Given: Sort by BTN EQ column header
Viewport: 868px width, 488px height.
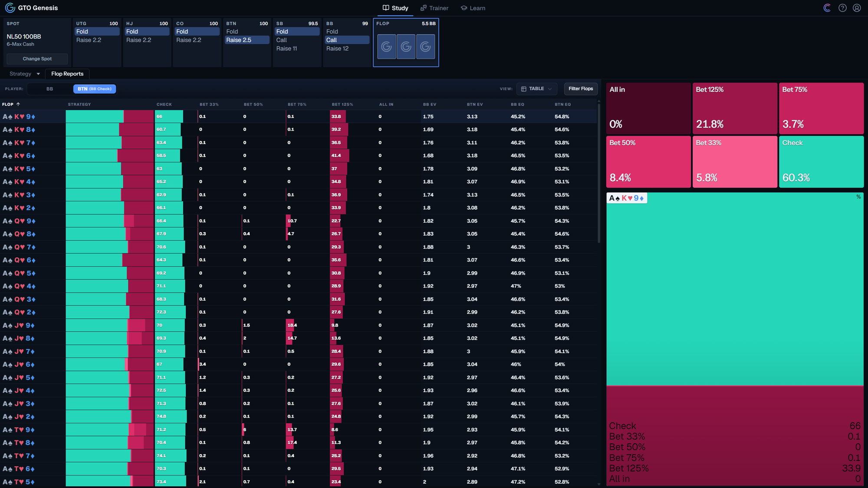Looking at the screenshot, I should coord(563,105).
